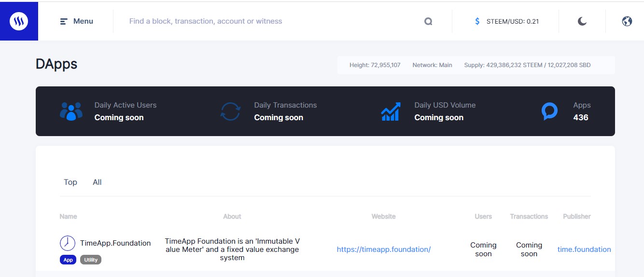Click the search magnifier icon
644x277 pixels.
pos(428,21)
